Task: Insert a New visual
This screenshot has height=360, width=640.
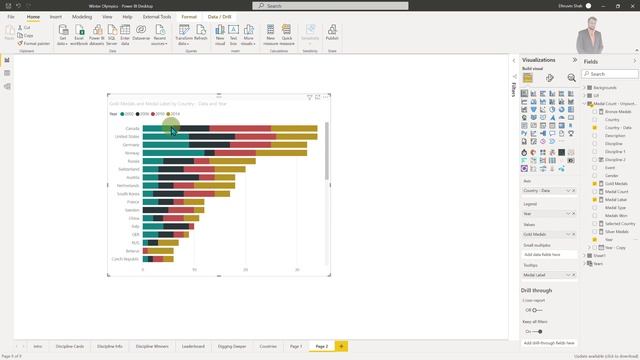Action: point(220,35)
